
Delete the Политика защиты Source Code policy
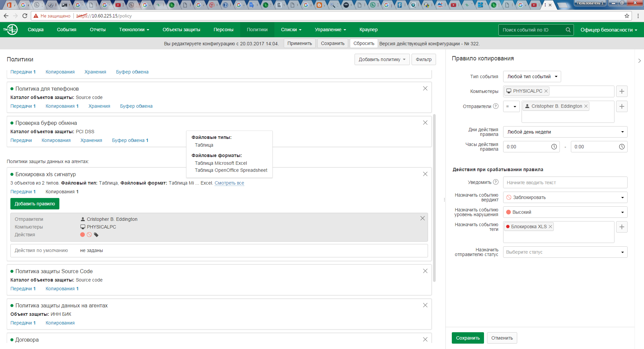click(425, 271)
